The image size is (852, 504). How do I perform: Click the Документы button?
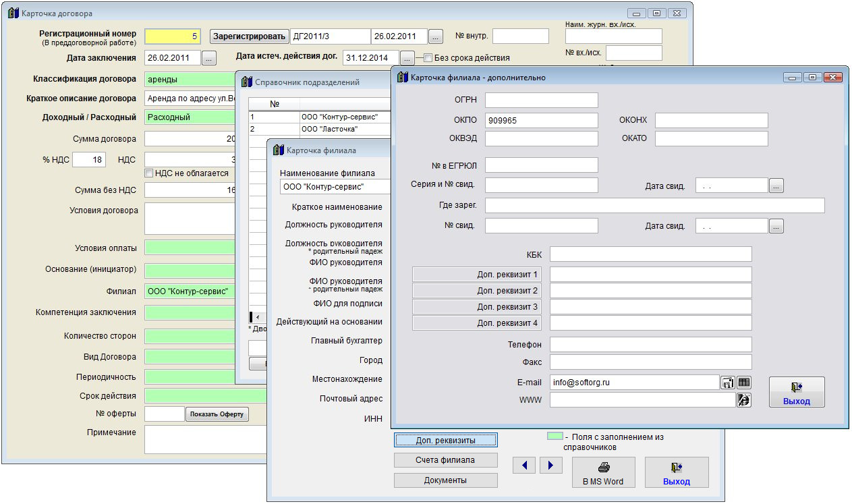click(445, 480)
